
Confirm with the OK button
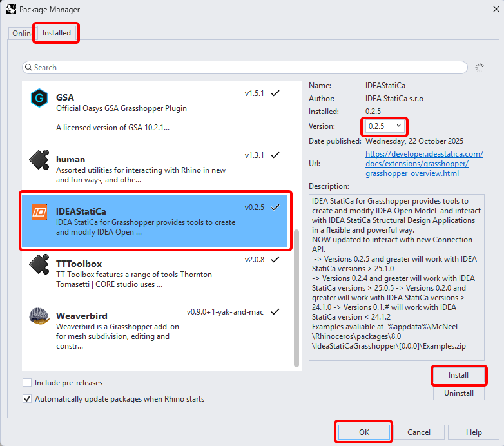pos(364,432)
